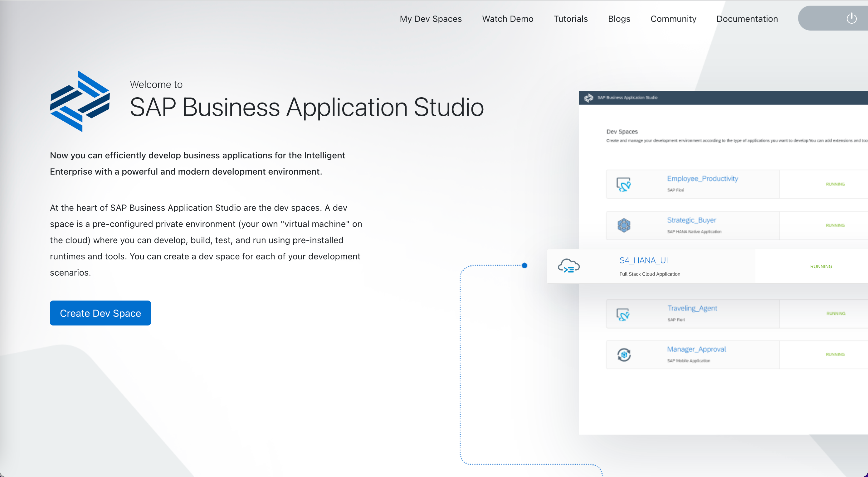The height and width of the screenshot is (477, 868).
Task: Open the S4_HANA_UI dev space
Action: tap(644, 260)
